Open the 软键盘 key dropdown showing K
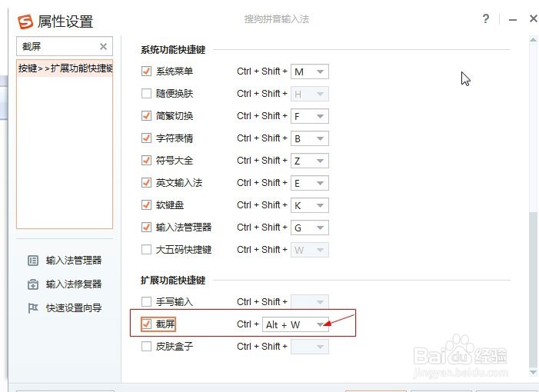The image size is (539, 392). click(310, 205)
